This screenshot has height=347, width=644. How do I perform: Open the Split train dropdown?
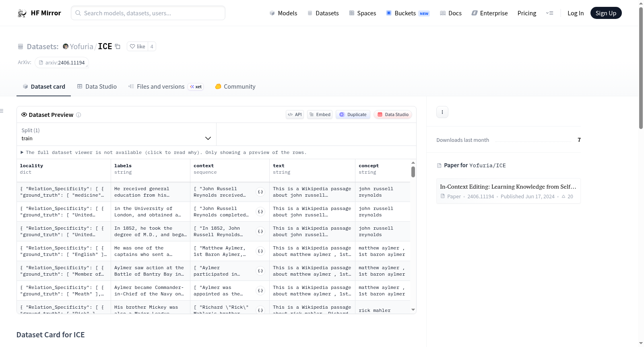pos(116,134)
